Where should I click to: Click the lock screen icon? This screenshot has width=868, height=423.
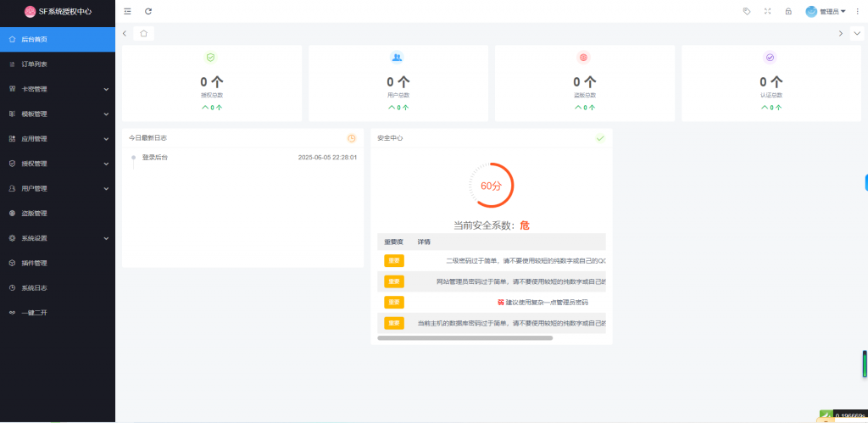pos(788,11)
